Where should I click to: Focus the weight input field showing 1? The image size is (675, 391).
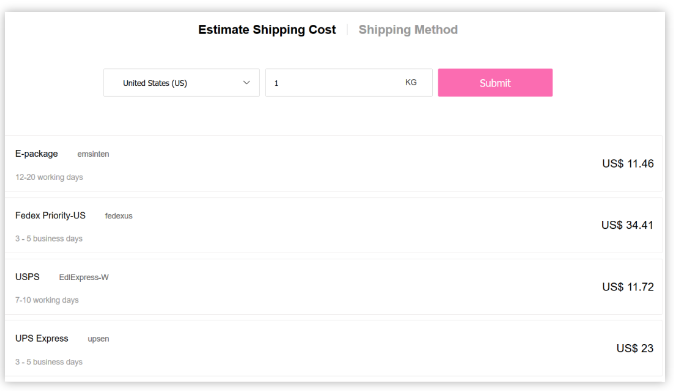pyautogui.click(x=349, y=83)
